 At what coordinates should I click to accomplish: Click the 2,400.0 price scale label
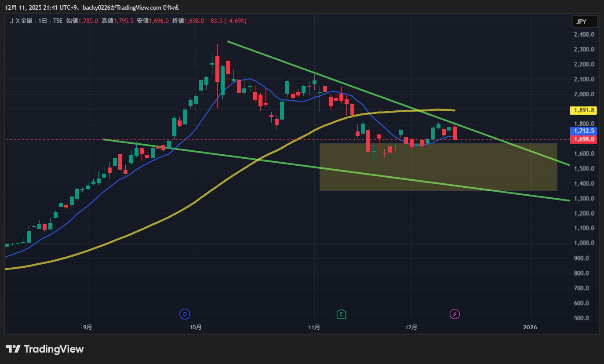pos(584,34)
